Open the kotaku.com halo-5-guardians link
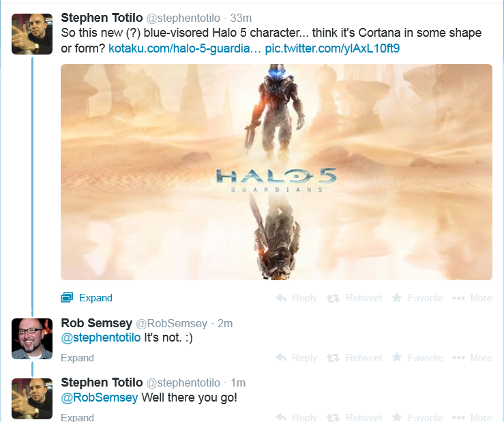The image size is (504, 422). 185,48
